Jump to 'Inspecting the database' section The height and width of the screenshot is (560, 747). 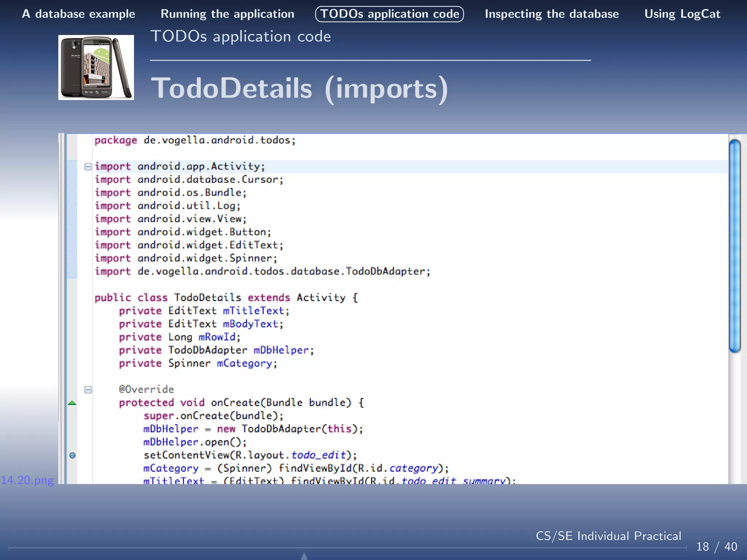pyautogui.click(x=551, y=14)
